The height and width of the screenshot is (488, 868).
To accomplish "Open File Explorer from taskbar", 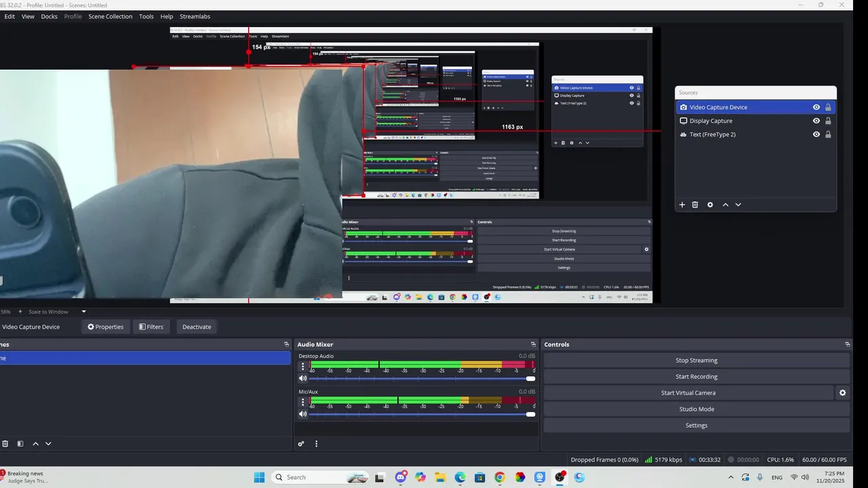I will tap(439, 477).
